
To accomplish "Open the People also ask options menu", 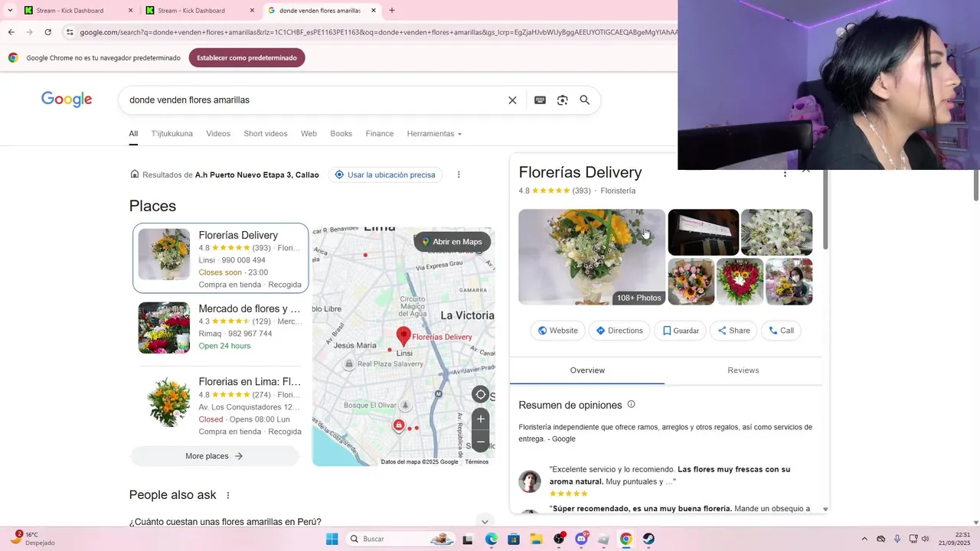I will click(227, 495).
